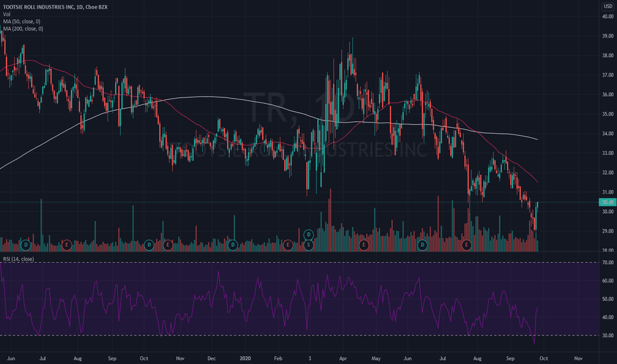Click the 34.00 price axis label
The width and height of the screenshot is (617, 364).
coord(608,134)
